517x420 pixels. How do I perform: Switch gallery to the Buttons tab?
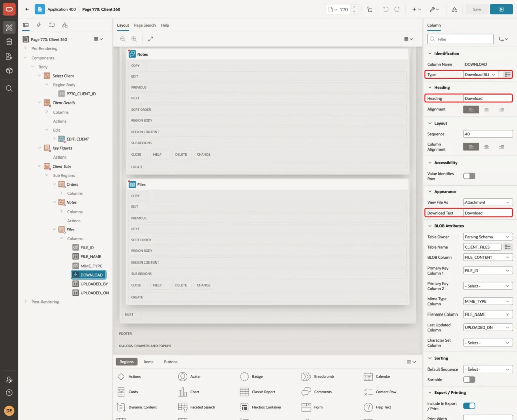click(171, 362)
